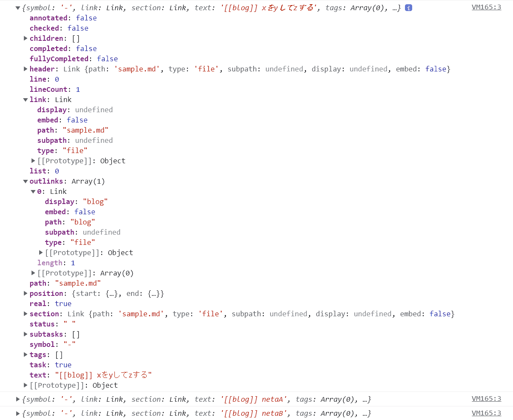
Task: Collapse the top-level expanded object
Action: pos(18,8)
